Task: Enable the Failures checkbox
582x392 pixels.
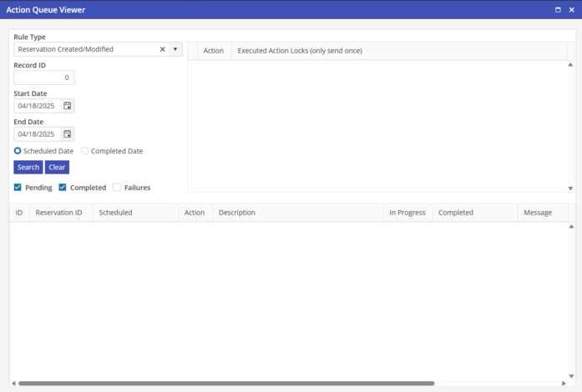Action: (117, 188)
